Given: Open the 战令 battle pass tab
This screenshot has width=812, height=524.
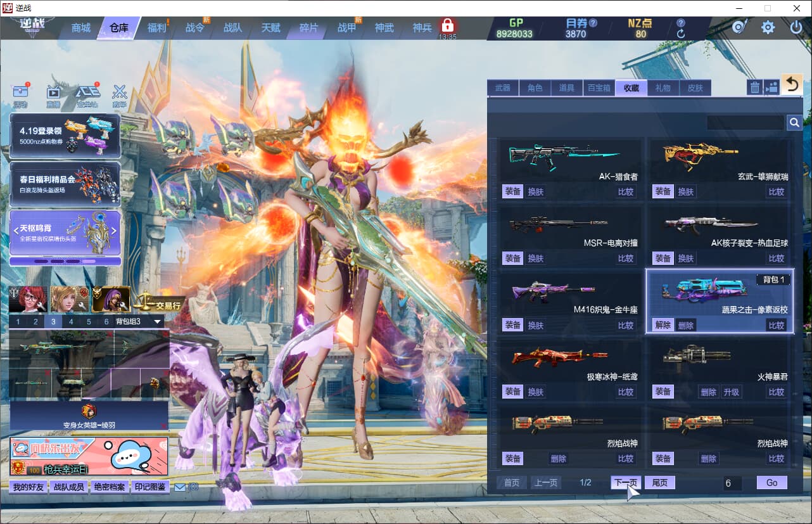Looking at the screenshot, I should coord(195,28).
